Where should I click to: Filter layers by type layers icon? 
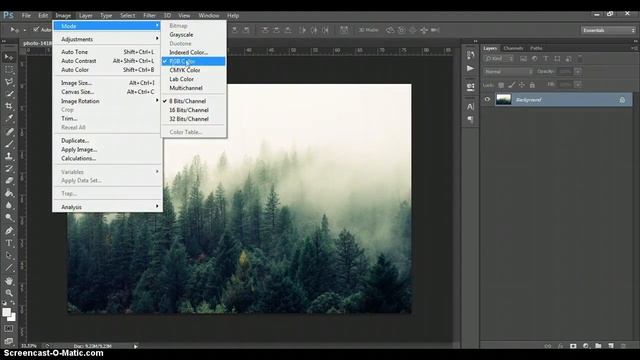coord(546,59)
